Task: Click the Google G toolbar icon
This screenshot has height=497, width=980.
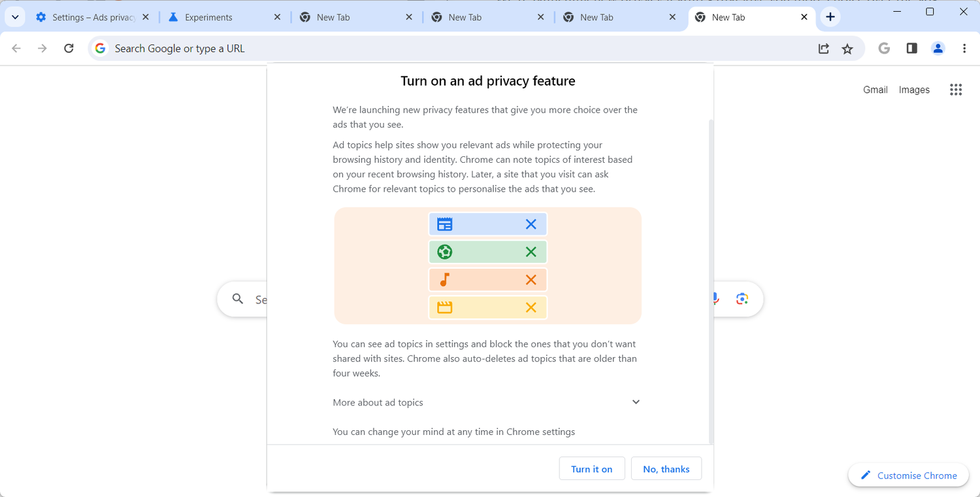Action: (885, 48)
